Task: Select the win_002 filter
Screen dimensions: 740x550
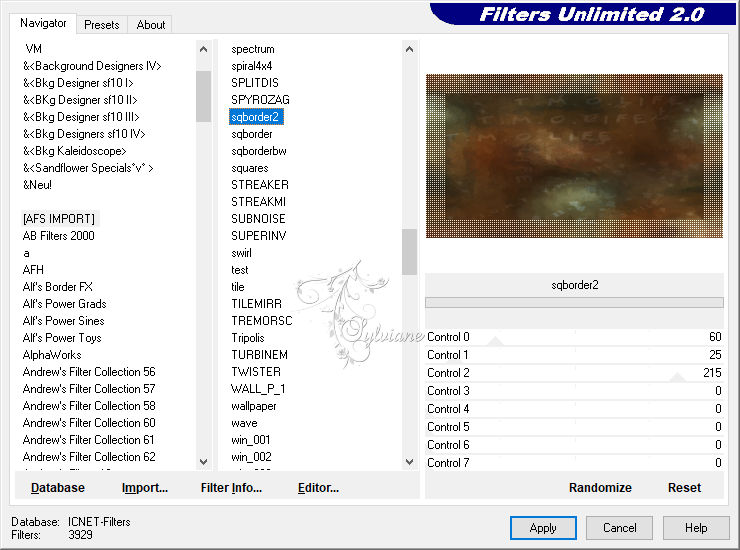Action: point(251,457)
